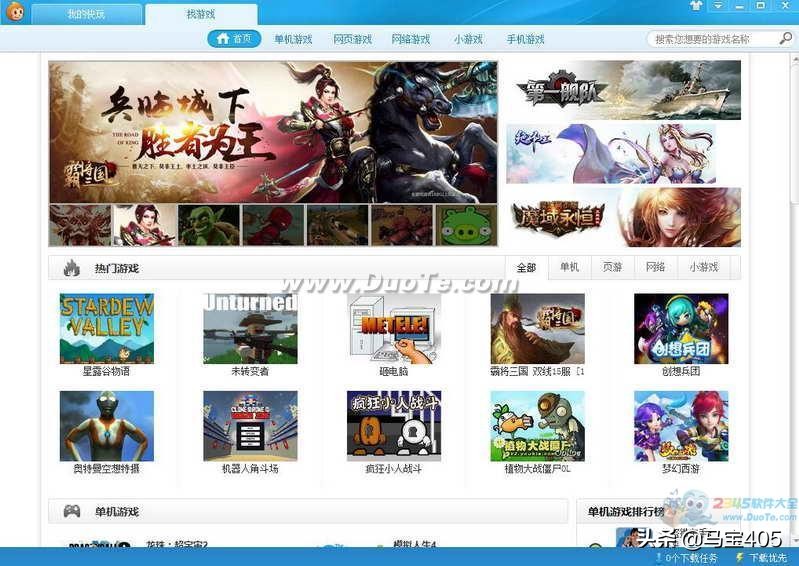Image resolution: width=799 pixels, height=566 pixels.
Task: Open the skin changer shirt icon
Action: 696,6
